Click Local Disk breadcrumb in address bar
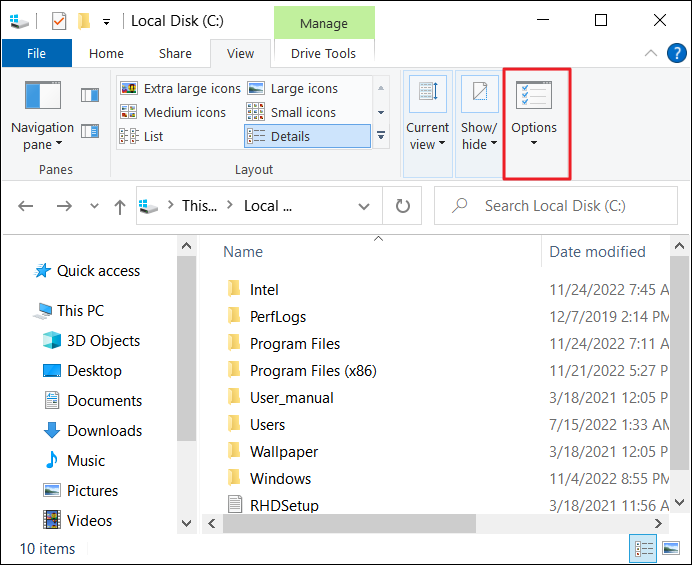692x565 pixels. [267, 206]
